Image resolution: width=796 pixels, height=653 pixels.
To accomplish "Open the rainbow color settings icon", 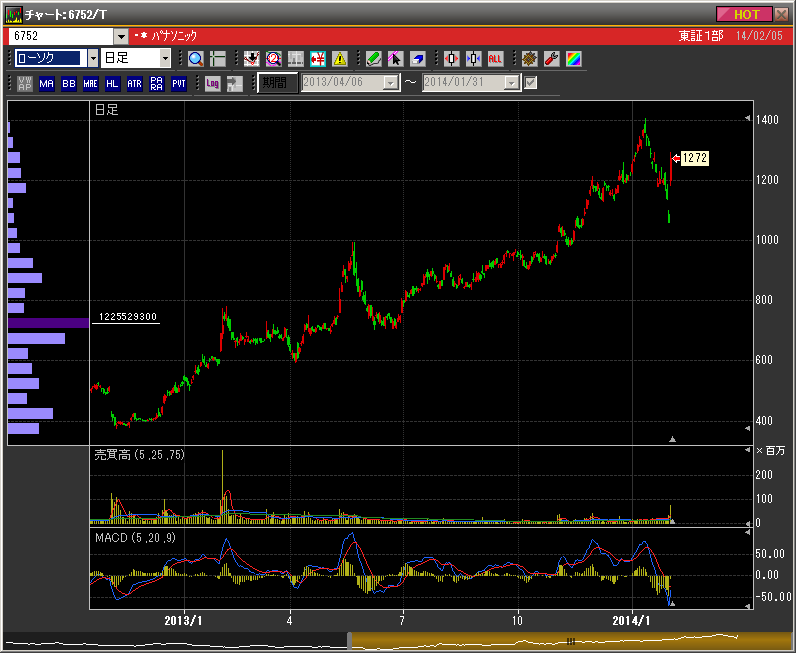I will pyautogui.click(x=573, y=59).
